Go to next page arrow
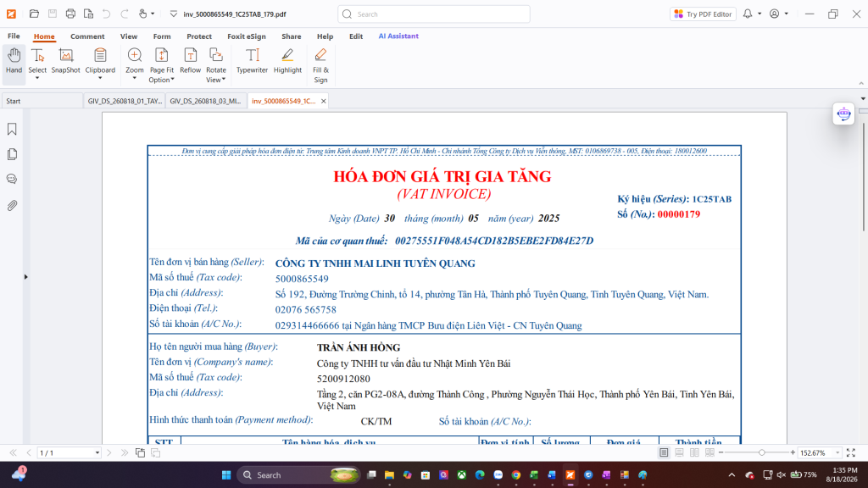This screenshot has height=488, width=868. pyautogui.click(x=109, y=452)
